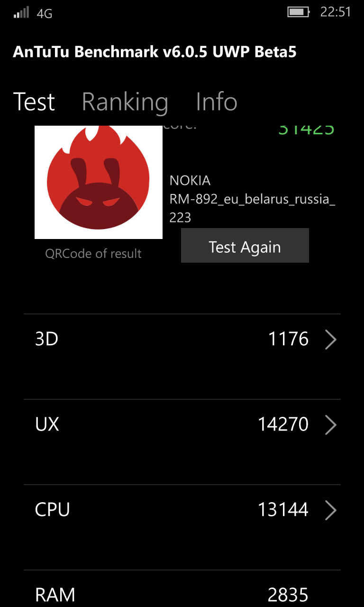Tap the 4G network indicator

pos(45,13)
